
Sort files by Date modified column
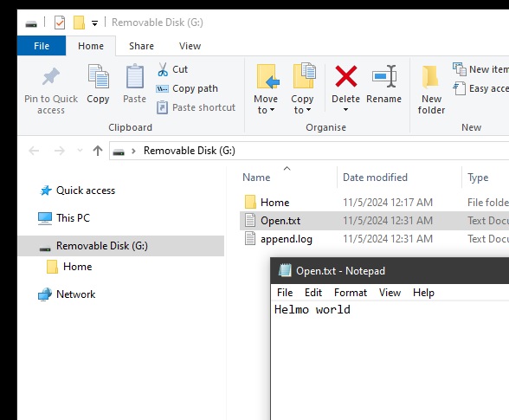[x=375, y=178]
